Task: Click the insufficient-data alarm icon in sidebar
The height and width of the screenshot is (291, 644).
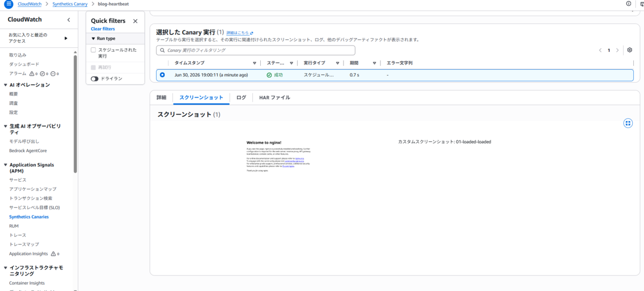Action: point(53,73)
